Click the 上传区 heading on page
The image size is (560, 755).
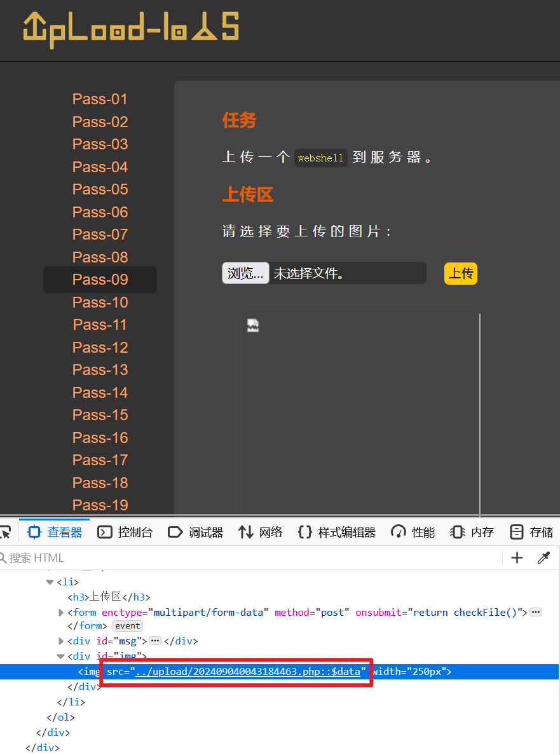click(x=248, y=194)
